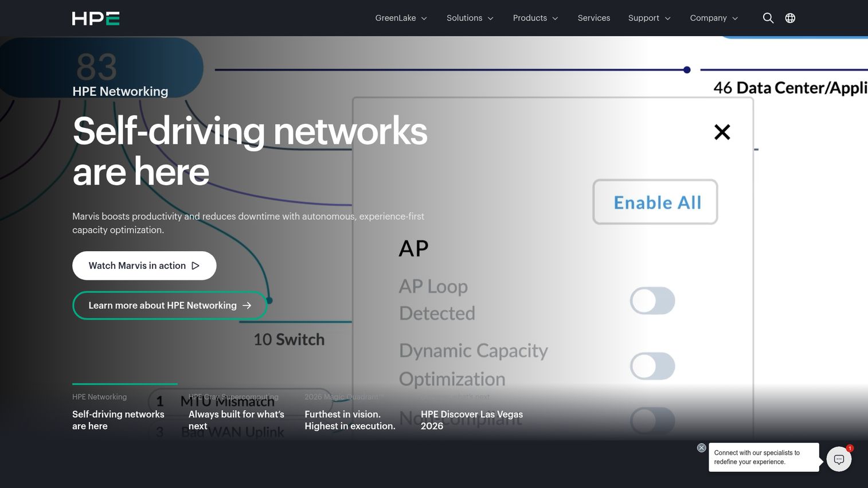
Task: Click the HPE logo in header
Action: pyautogui.click(x=96, y=18)
